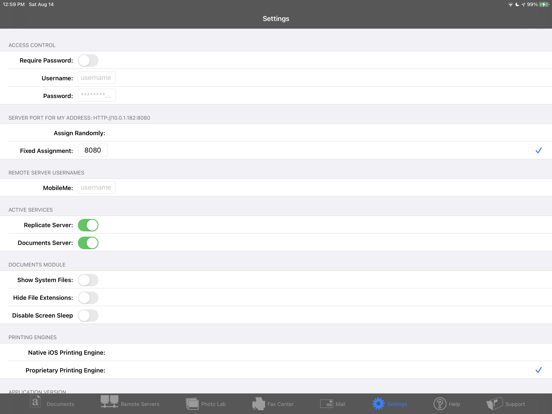Open the Mail envelope icon

click(x=326, y=403)
